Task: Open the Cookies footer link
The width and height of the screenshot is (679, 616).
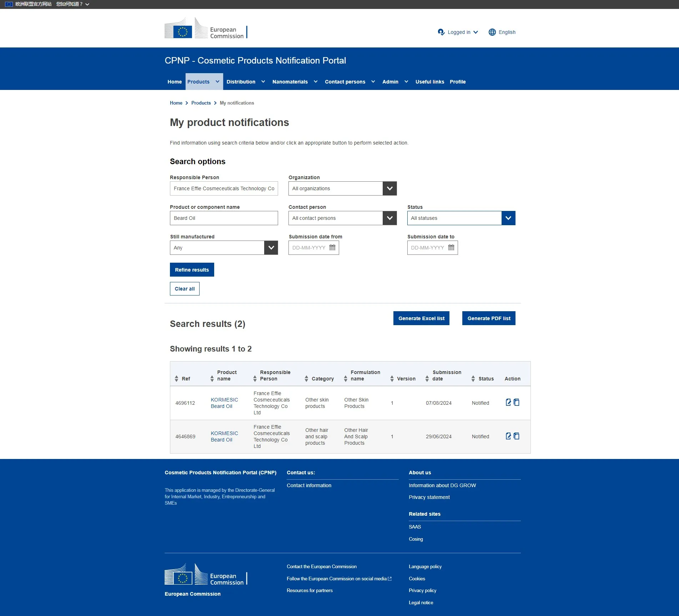Action: (417, 579)
